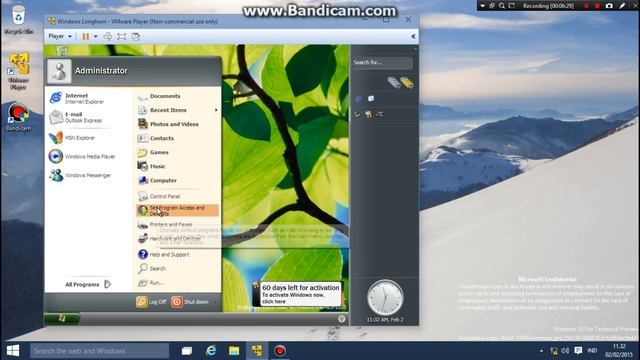Stop the Bandicam recording
Screen dimensions: 640x360
597,6
